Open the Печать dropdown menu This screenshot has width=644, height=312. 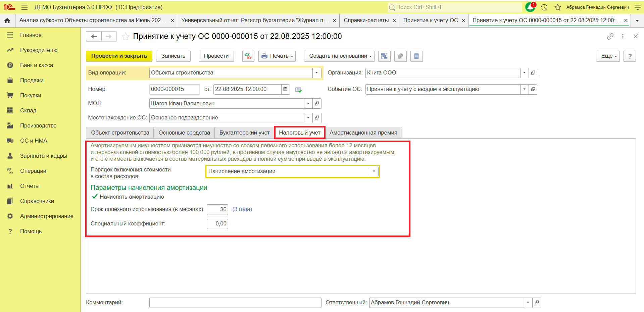[x=277, y=56]
